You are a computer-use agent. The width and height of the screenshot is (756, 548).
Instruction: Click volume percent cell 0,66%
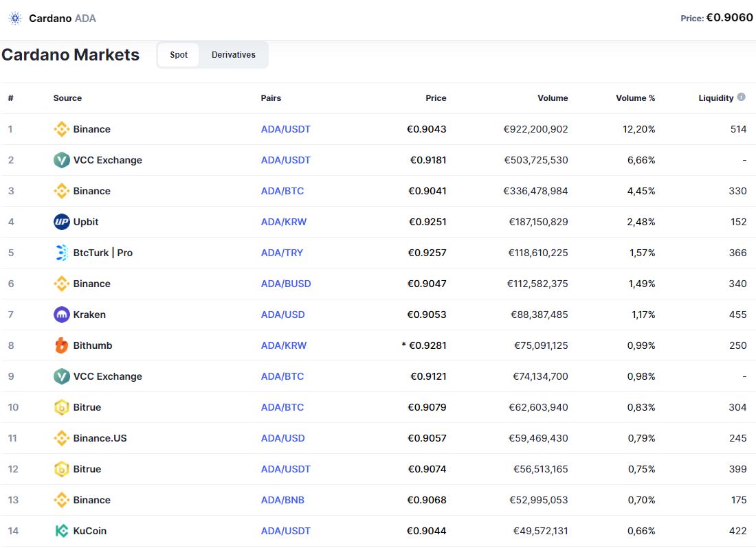(x=641, y=531)
